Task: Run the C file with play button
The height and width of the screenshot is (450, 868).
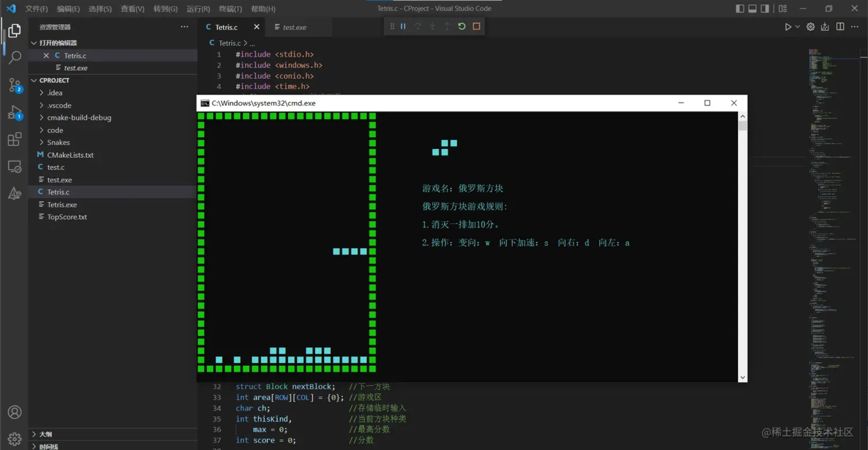Action: tap(787, 27)
